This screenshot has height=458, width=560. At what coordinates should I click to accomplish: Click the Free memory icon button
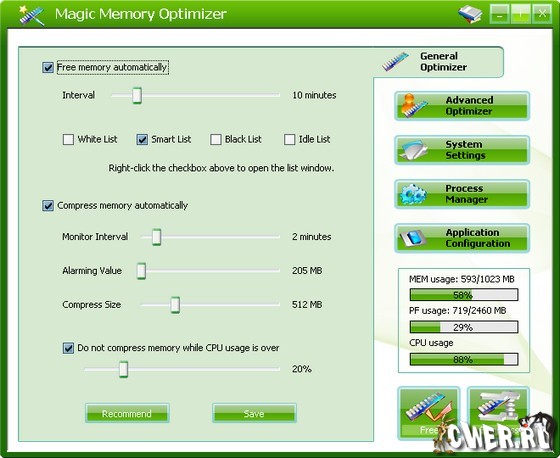pos(429,413)
